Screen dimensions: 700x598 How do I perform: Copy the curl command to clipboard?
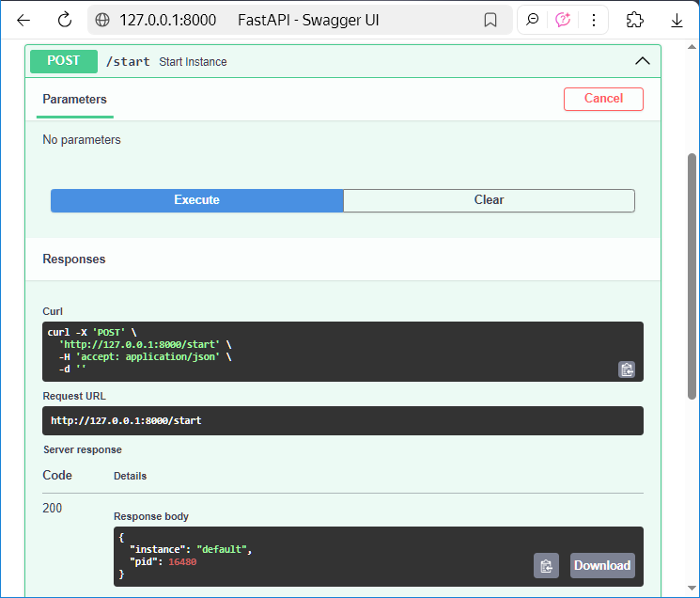coord(627,370)
